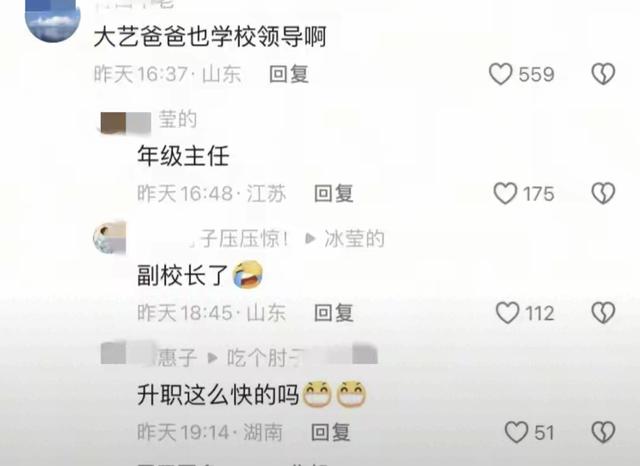Dislike the 副校长了 reply

tap(603, 313)
